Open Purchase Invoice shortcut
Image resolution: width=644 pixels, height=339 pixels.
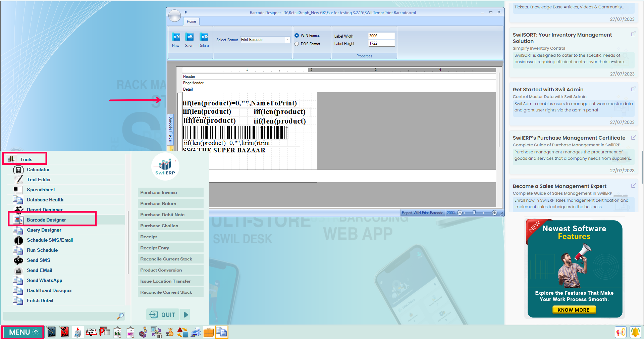click(171, 193)
